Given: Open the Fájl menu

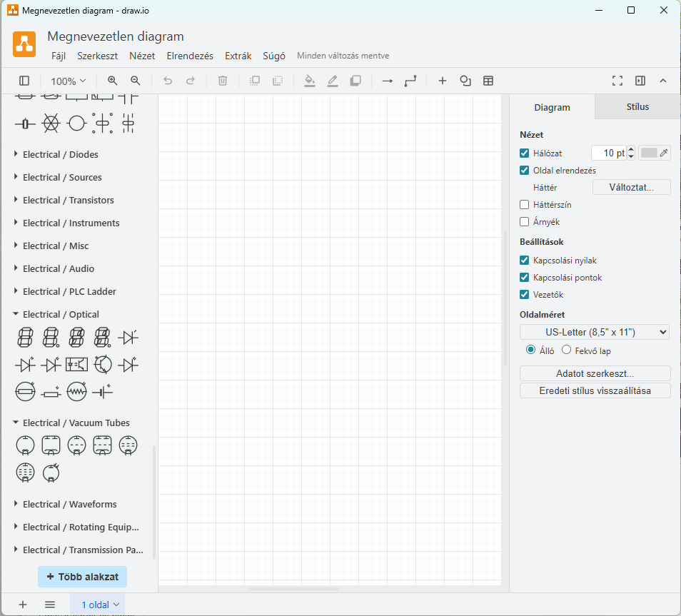Looking at the screenshot, I should (x=59, y=56).
